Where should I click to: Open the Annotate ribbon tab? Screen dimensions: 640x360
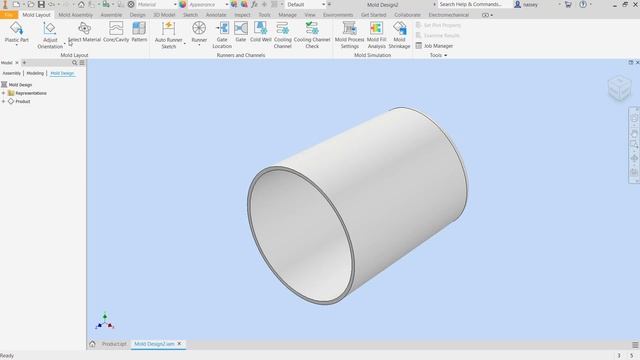[216, 15]
